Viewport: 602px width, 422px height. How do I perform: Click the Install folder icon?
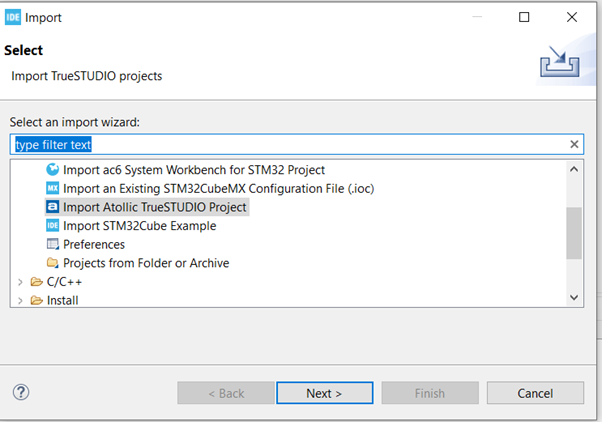[36, 300]
